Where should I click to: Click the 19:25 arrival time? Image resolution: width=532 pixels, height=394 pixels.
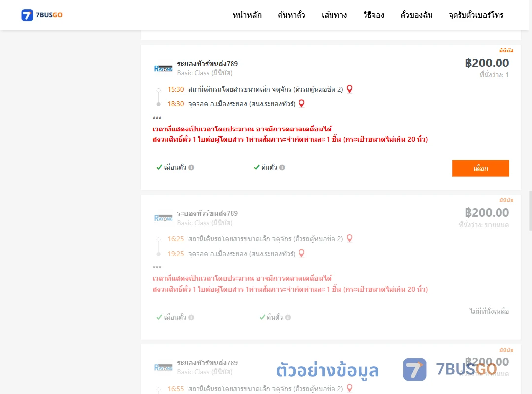coord(176,254)
